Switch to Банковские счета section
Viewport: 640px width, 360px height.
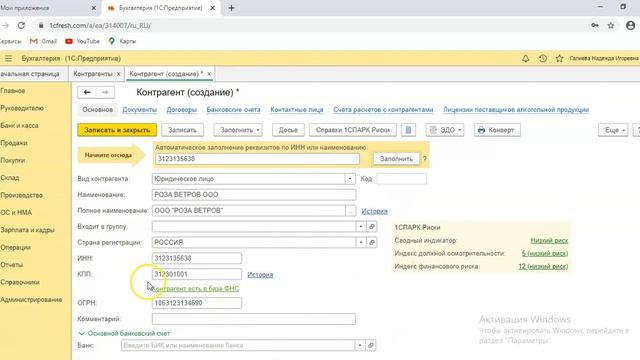233,110
